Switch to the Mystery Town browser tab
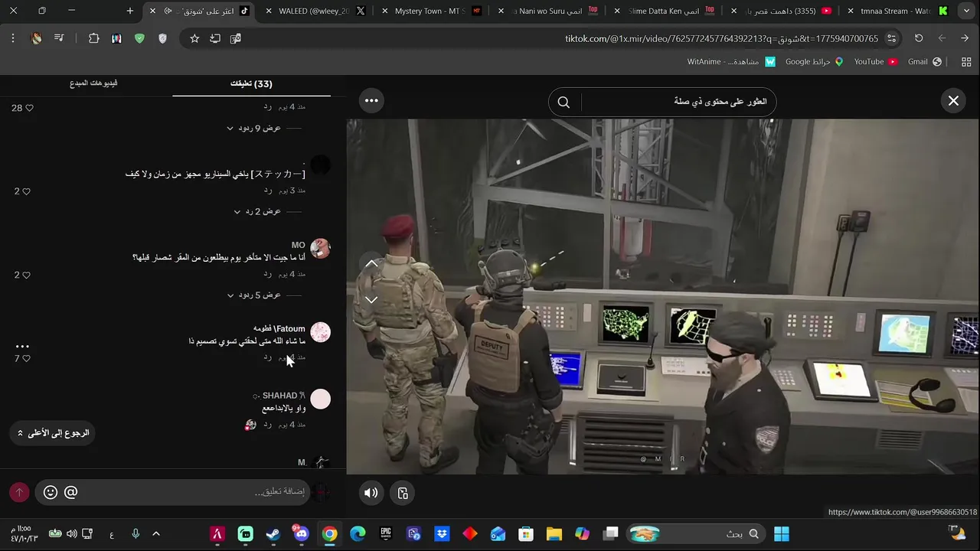Viewport: 980px width, 551px height. point(431,11)
